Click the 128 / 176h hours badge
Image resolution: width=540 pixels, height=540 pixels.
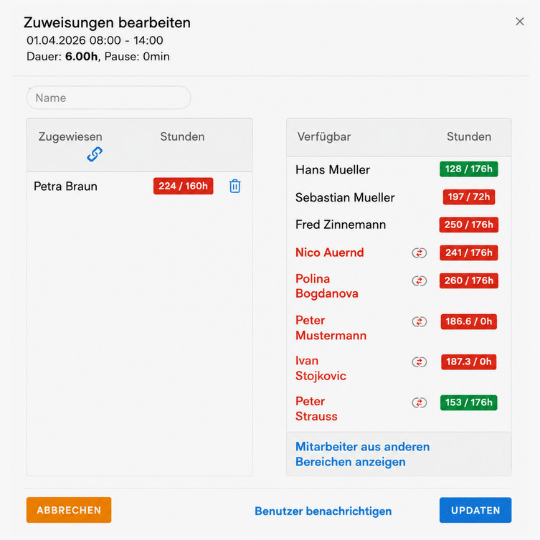point(469,169)
